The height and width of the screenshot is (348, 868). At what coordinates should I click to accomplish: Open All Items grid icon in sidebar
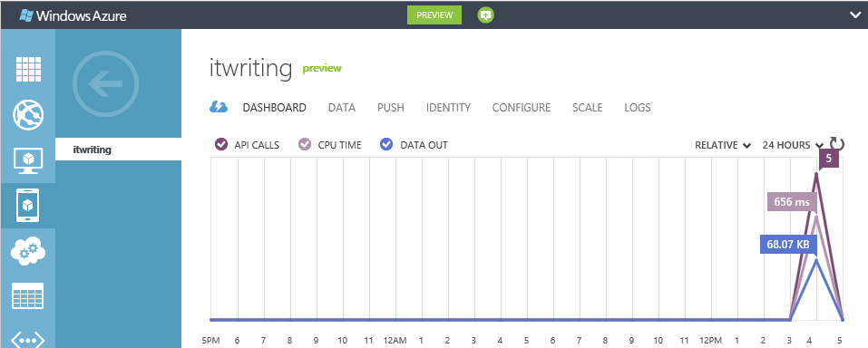coord(28,69)
